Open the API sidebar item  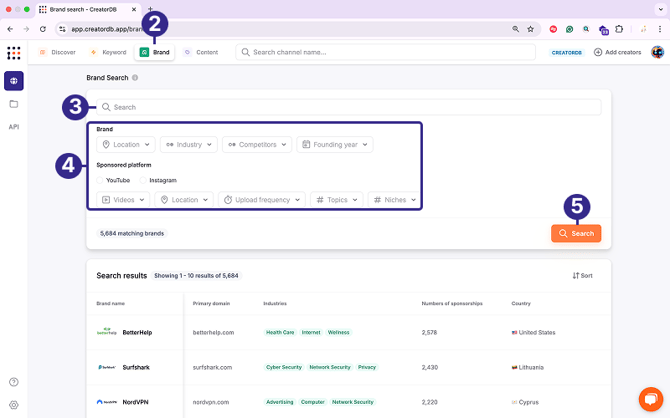pyautogui.click(x=14, y=127)
